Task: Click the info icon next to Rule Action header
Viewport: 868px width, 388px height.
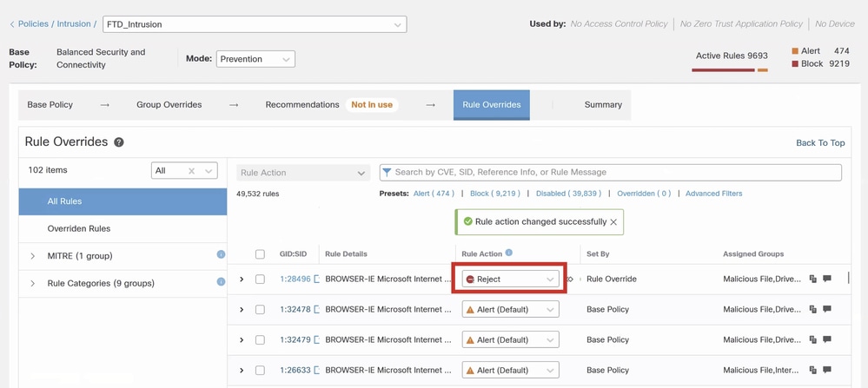Action: click(x=509, y=253)
